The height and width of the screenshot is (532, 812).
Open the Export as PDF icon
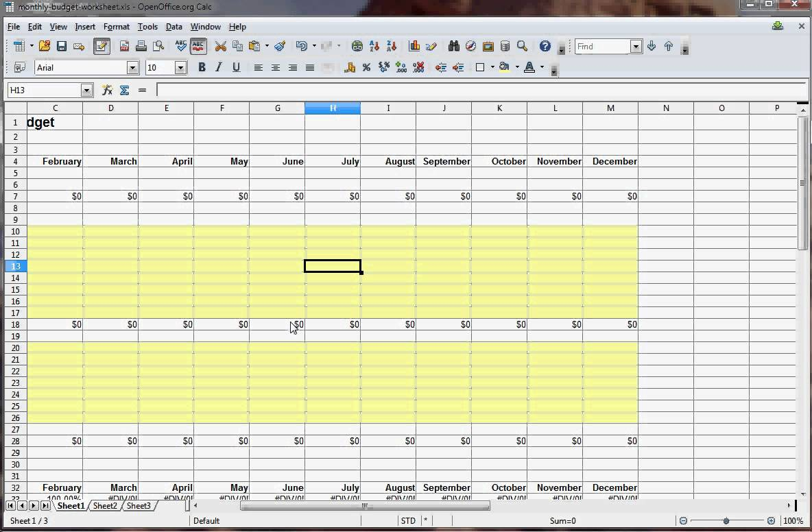point(124,46)
